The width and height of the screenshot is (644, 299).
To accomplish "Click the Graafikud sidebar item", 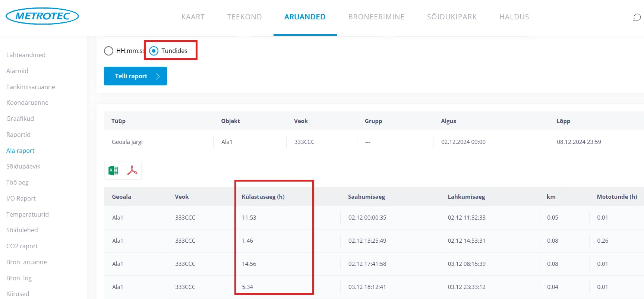I will (20, 119).
